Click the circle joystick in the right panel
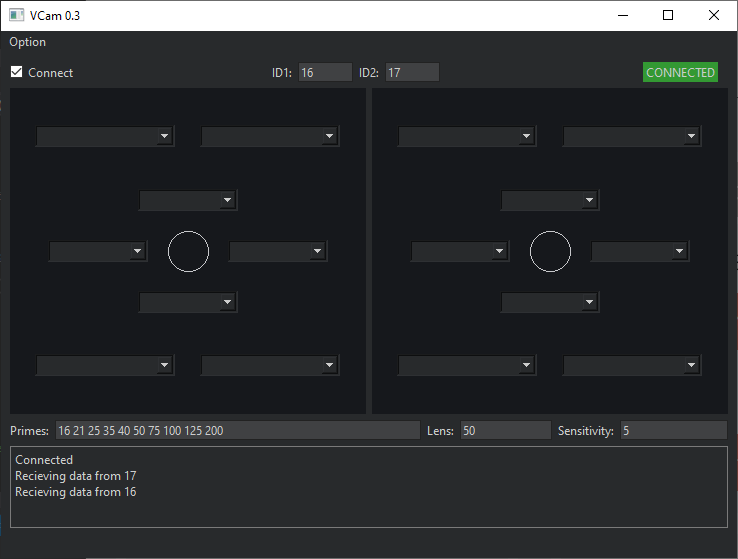 pos(550,251)
